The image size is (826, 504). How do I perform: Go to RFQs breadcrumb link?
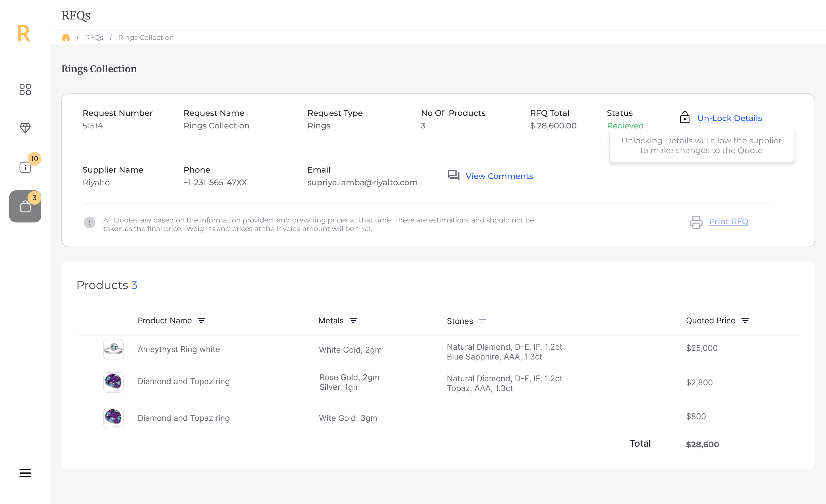pyautogui.click(x=94, y=38)
